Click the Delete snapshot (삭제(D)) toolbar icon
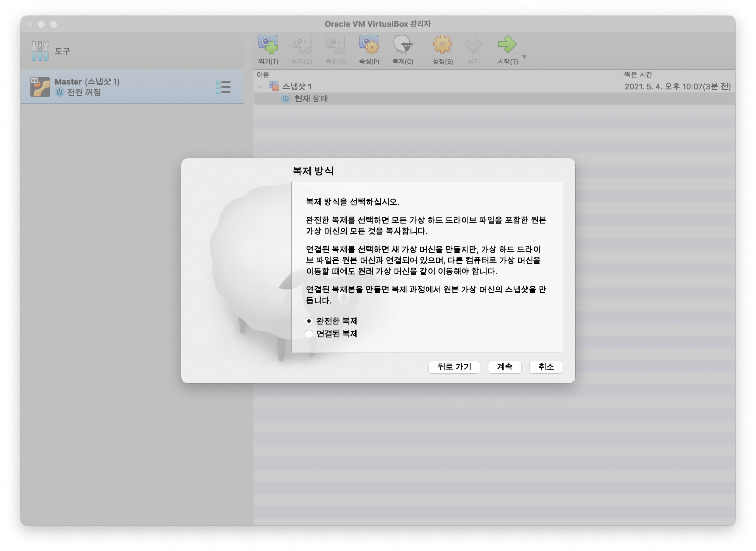Screen dimensions: 756x551 [302, 45]
